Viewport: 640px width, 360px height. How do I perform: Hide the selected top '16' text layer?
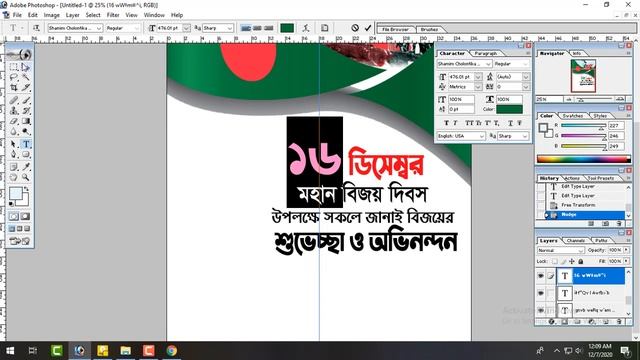pyautogui.click(x=540, y=276)
